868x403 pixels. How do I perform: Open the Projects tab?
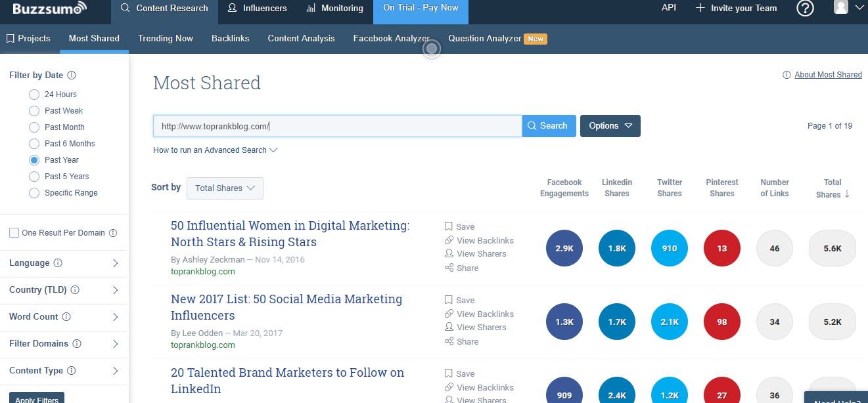coord(29,39)
